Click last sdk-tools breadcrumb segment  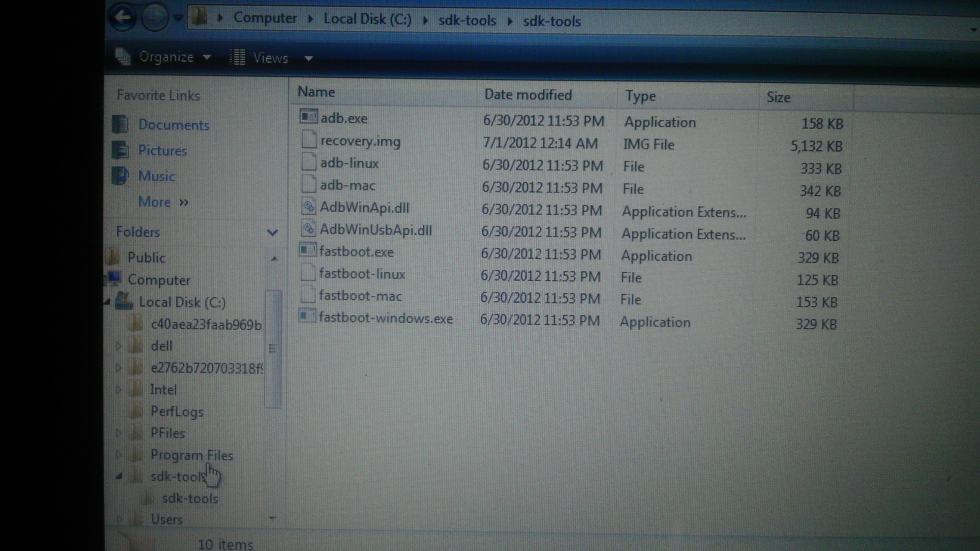pos(552,21)
